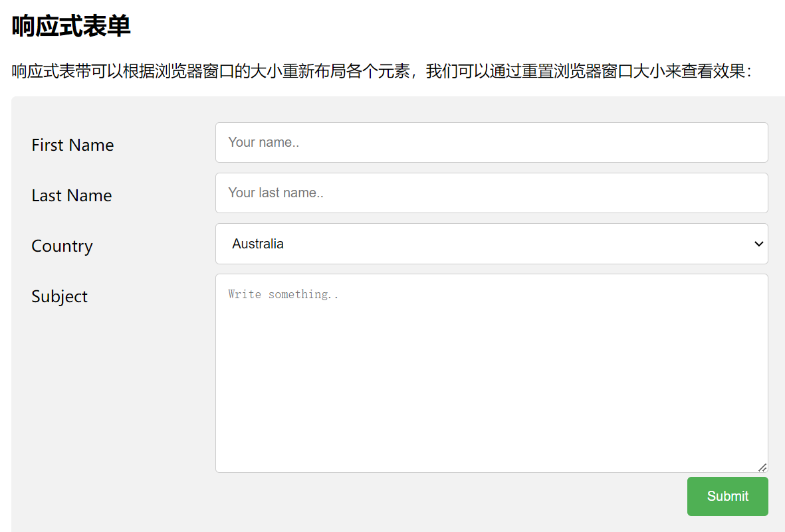
Task: Click the First Name input field
Action: (492, 143)
